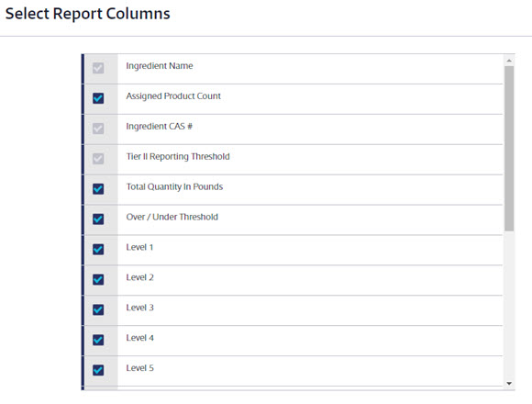Click the Level 5 row label

(x=139, y=368)
